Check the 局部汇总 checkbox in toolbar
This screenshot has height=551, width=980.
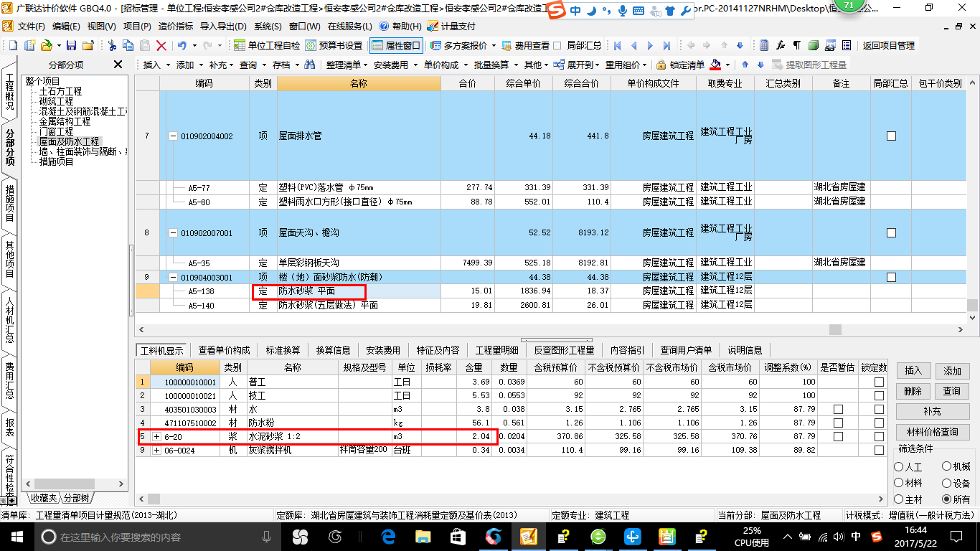pos(557,45)
